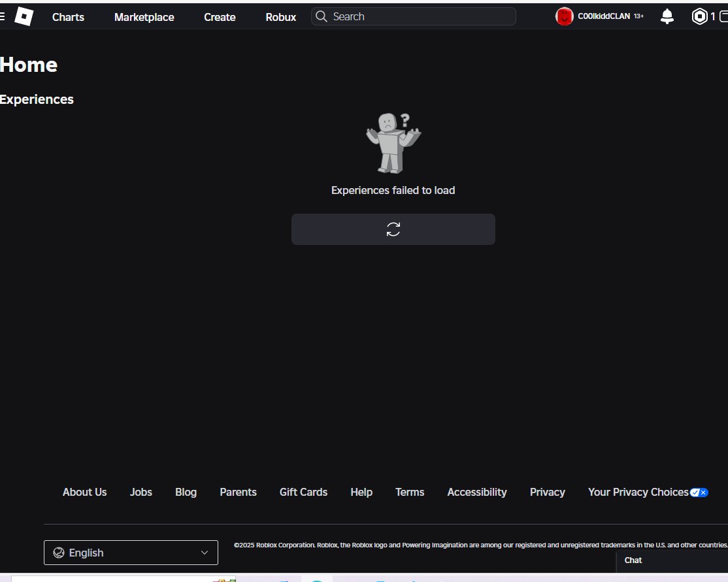Image resolution: width=728 pixels, height=582 pixels.
Task: Click the Roblox logo icon
Action: click(24, 17)
